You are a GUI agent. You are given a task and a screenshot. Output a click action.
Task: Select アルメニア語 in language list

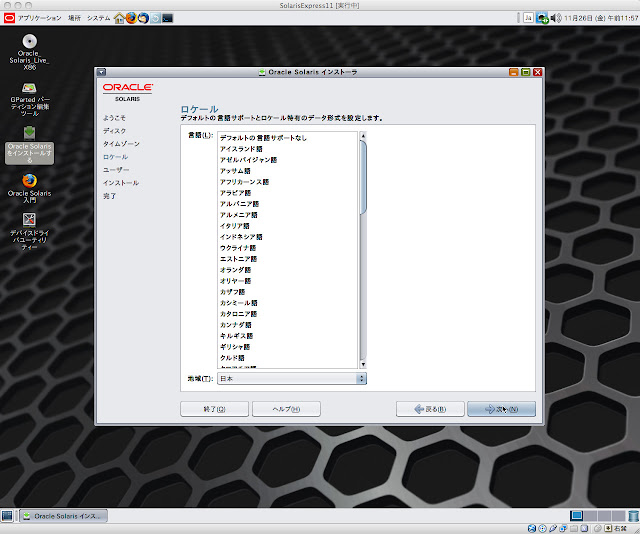click(x=287, y=215)
